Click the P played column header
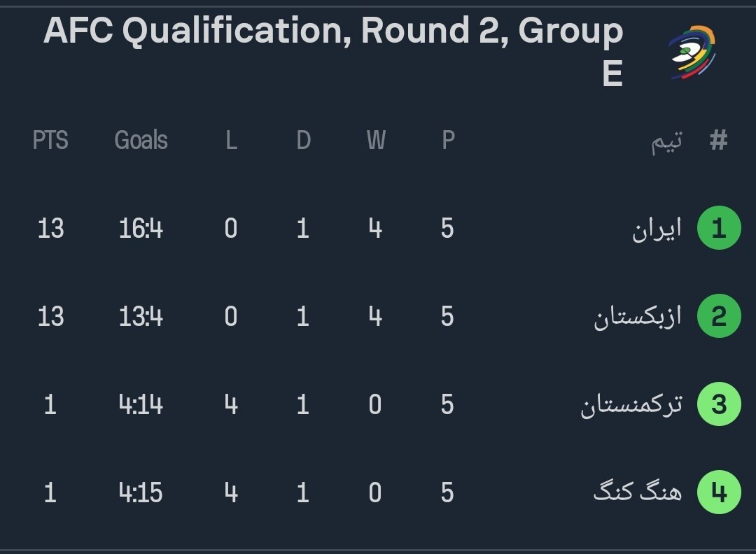Screen dimensions: 756x554 pos(448,141)
